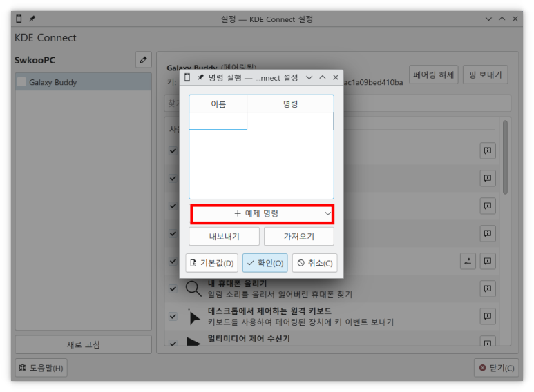Screen dimensions: 534x392
Task: Click the magnifier icon of 내 휴대폰 울리기
Action: tap(193, 288)
